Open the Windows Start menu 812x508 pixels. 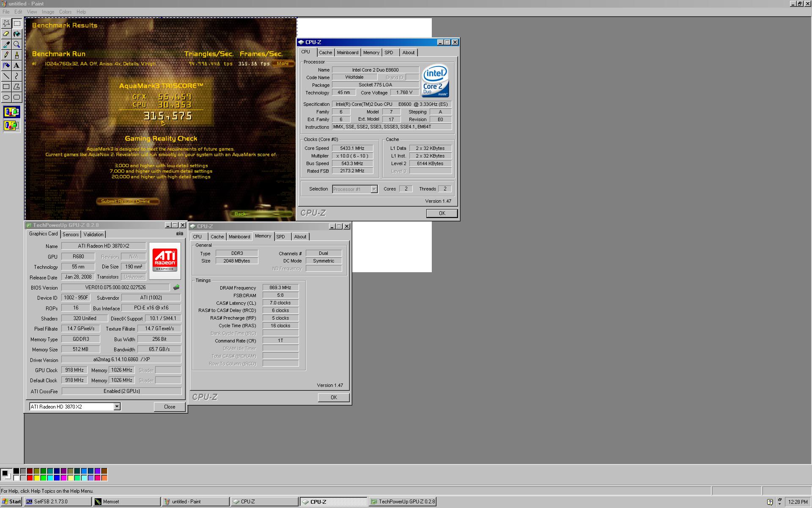pyautogui.click(x=11, y=502)
